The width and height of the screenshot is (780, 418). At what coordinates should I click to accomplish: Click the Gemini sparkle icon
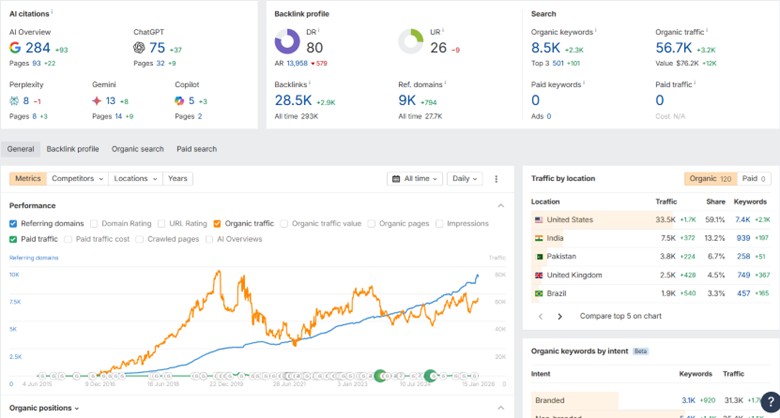96,101
